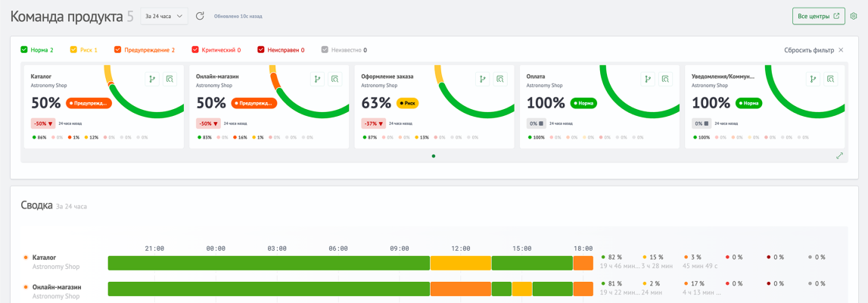Click the Команда продукта page heading
This screenshot has width=868, height=303.
pos(66,17)
